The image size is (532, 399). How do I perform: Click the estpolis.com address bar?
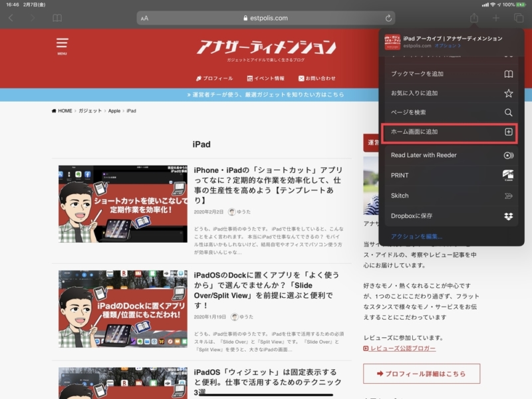tap(265, 18)
